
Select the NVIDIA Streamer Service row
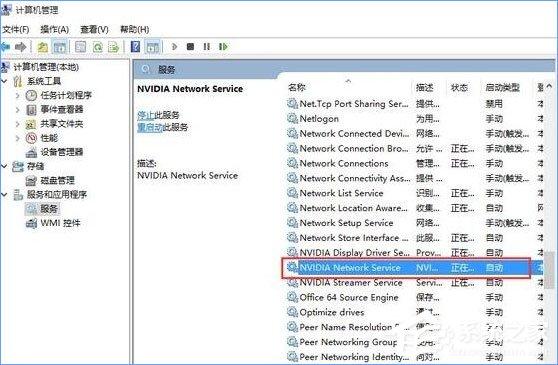[x=415, y=282]
